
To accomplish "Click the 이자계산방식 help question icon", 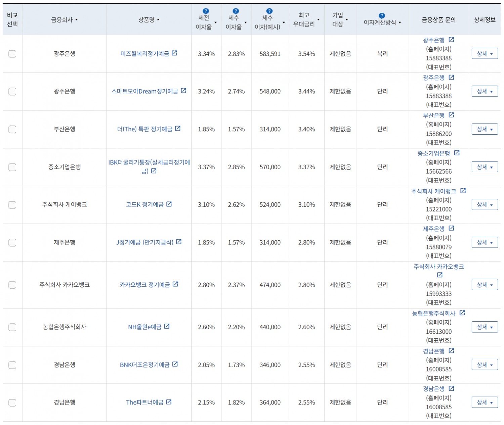I will 382,15.
